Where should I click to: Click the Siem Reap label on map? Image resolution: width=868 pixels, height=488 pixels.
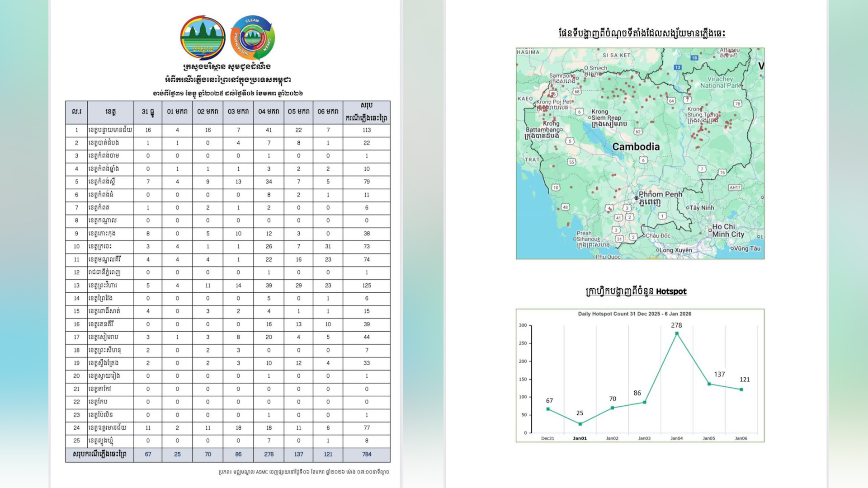coord(607,117)
